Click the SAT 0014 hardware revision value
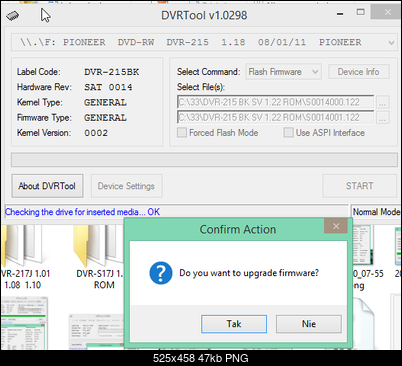This screenshot has height=366, width=402. click(108, 87)
